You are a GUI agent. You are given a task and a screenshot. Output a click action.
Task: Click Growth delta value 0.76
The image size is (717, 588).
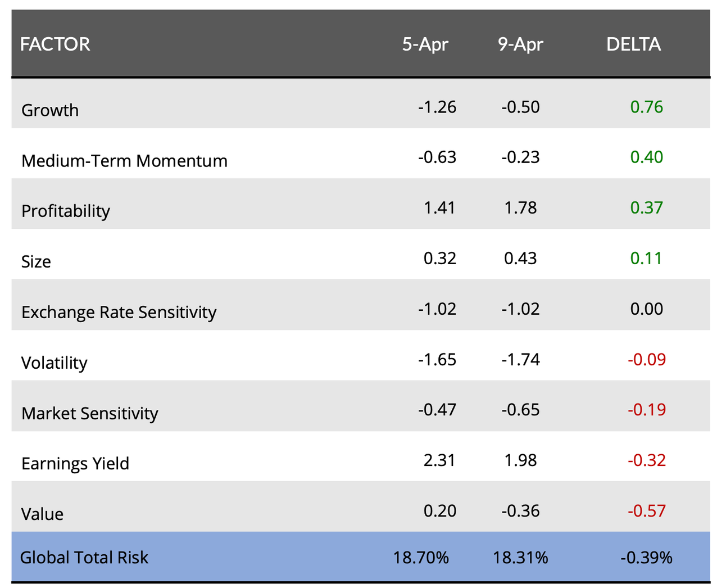pyautogui.click(x=646, y=107)
